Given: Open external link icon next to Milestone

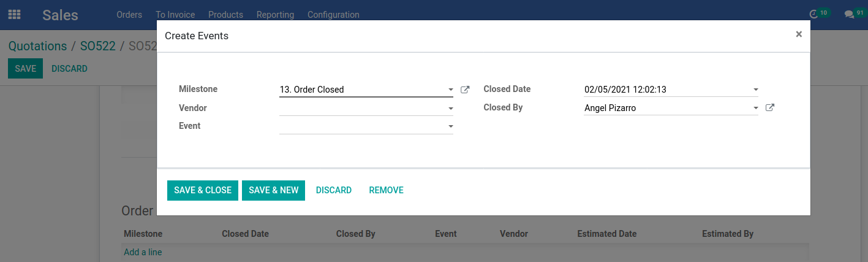Looking at the screenshot, I should (x=465, y=90).
